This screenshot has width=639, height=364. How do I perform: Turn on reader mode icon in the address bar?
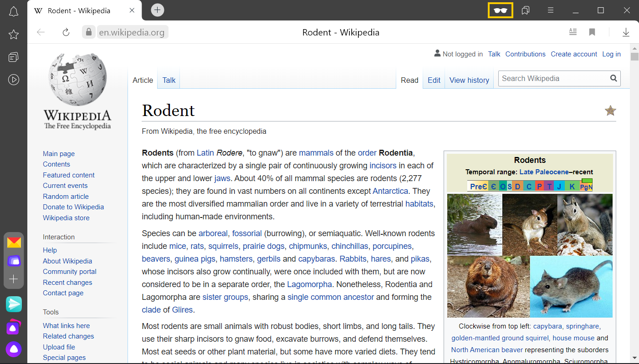(573, 32)
